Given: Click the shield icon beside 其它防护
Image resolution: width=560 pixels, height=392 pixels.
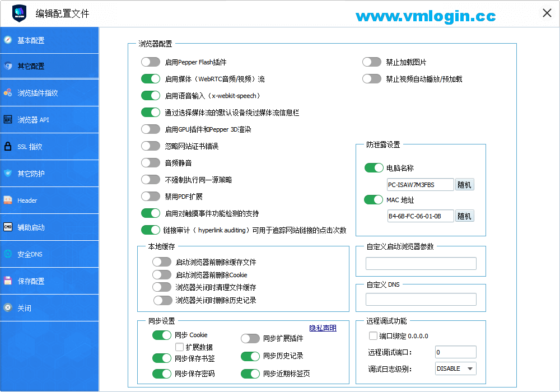Looking at the screenshot, I should pos(8,174).
